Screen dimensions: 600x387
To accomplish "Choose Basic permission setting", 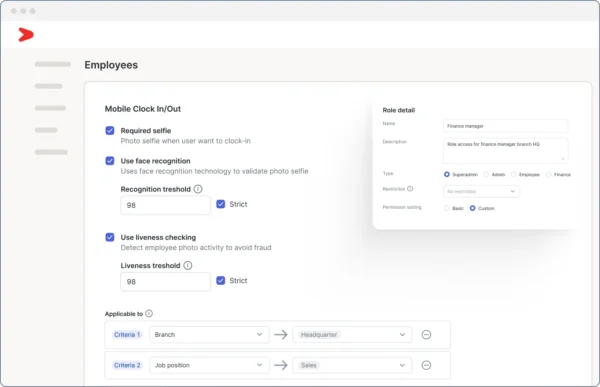I will coord(447,208).
